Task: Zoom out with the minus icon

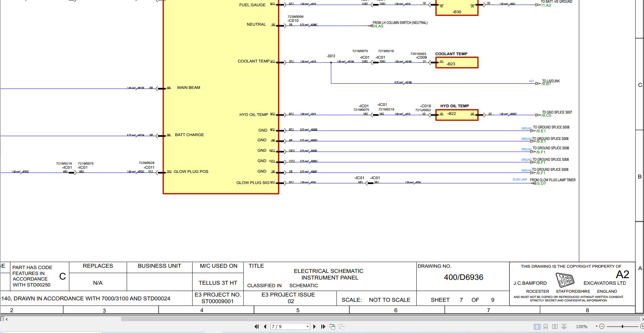Action: coord(602,326)
